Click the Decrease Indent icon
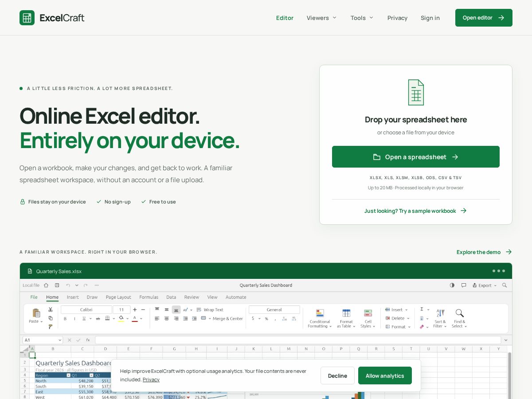The height and width of the screenshot is (399, 532). pos(185,318)
